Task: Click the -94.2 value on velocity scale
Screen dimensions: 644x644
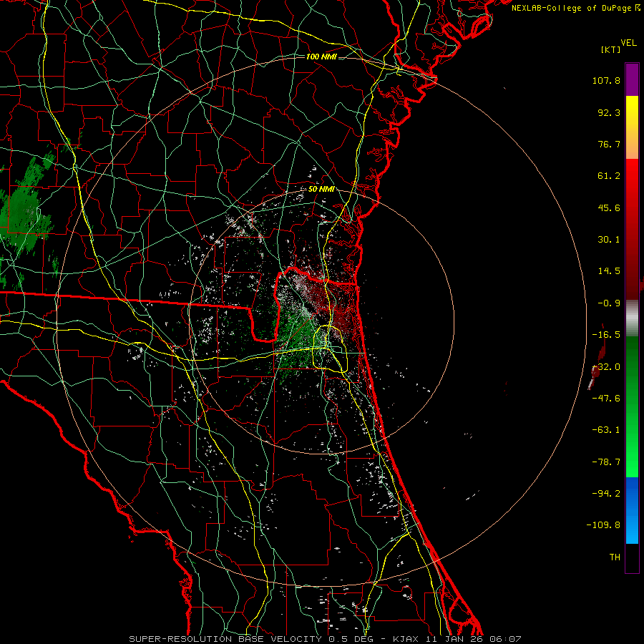Action: (606, 494)
